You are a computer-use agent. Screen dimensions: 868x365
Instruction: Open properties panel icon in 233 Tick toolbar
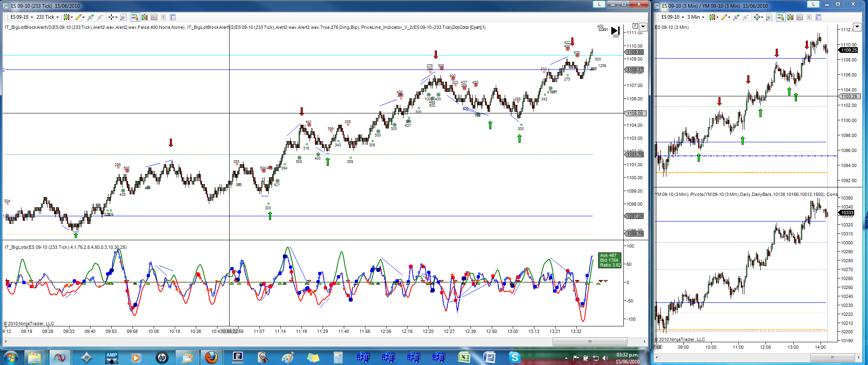173,17
